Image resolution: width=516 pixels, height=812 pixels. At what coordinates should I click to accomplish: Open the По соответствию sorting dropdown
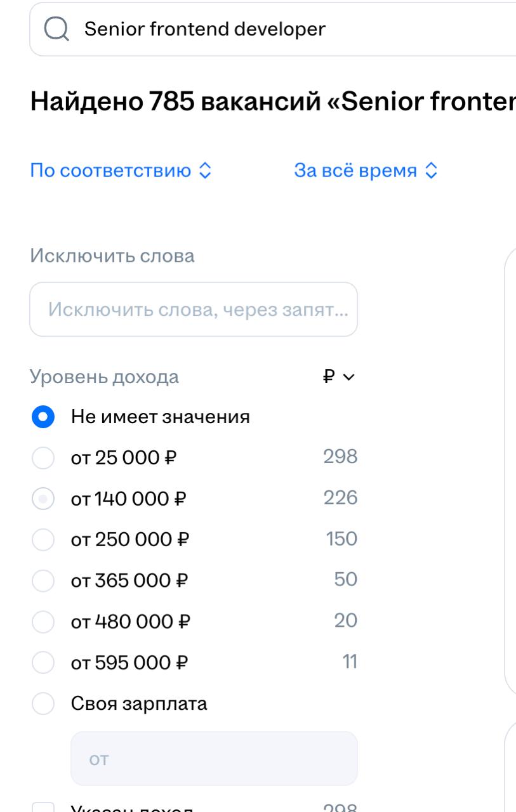tap(121, 171)
